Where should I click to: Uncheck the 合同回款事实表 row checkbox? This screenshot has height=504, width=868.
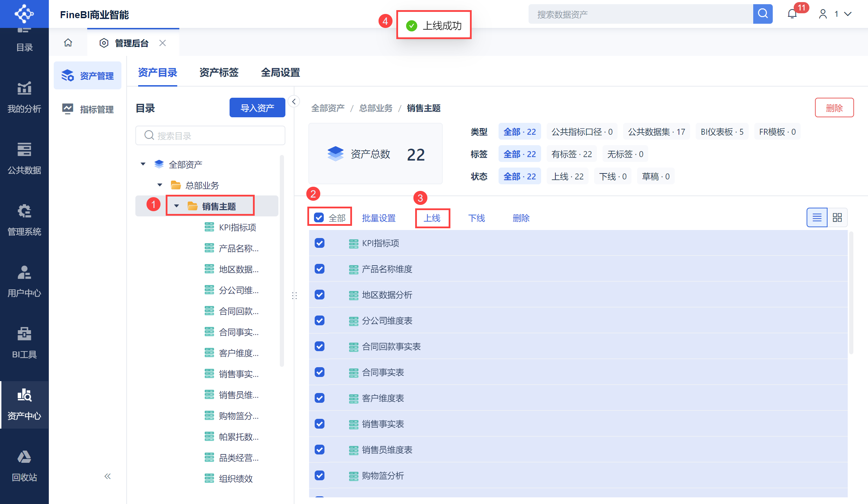tap(320, 346)
